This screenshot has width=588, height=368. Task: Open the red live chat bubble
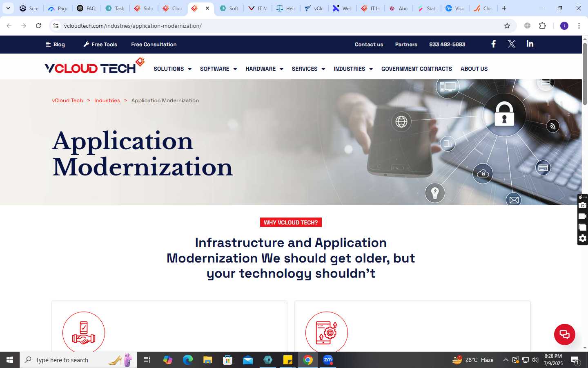click(564, 334)
